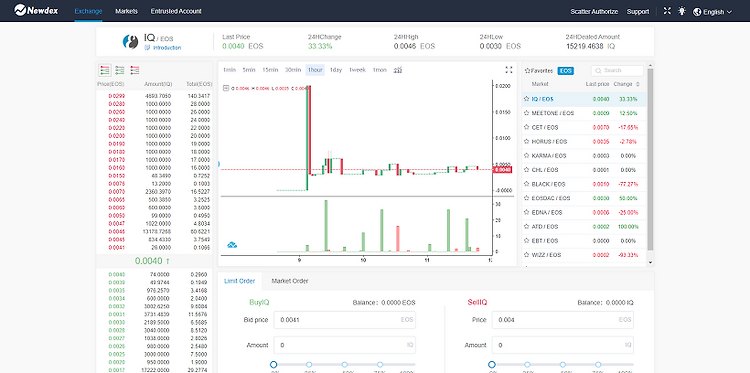Favorite the EOSDAC / EOS star
The width and height of the screenshot is (750, 373).
tap(527, 198)
